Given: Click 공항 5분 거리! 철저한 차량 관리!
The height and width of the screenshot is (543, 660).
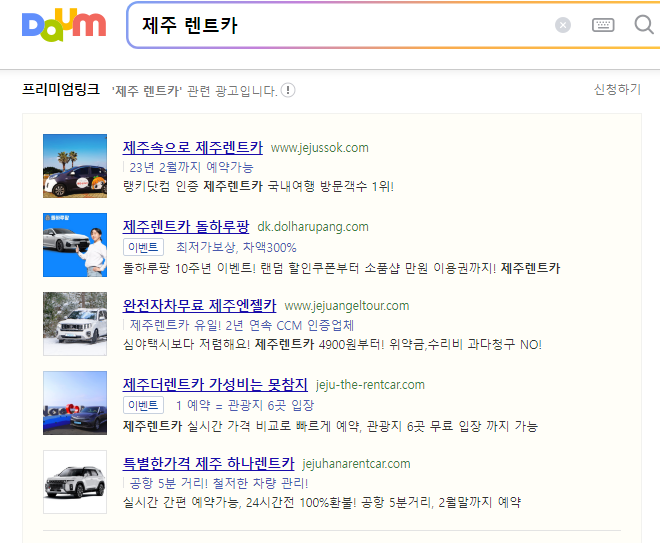Looking at the screenshot, I should (x=218, y=483).
